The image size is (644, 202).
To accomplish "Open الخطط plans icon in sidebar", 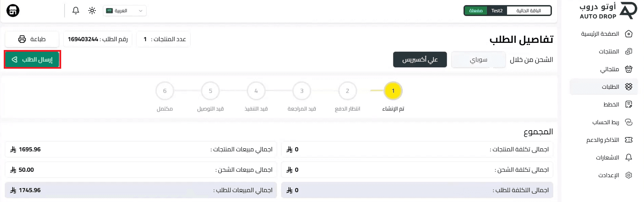I will pos(629,104).
